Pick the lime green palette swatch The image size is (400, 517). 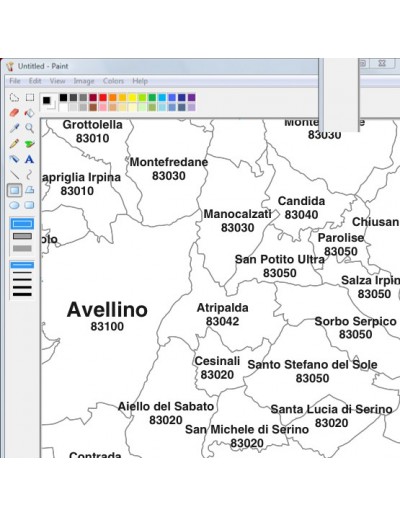pyautogui.click(x=142, y=97)
